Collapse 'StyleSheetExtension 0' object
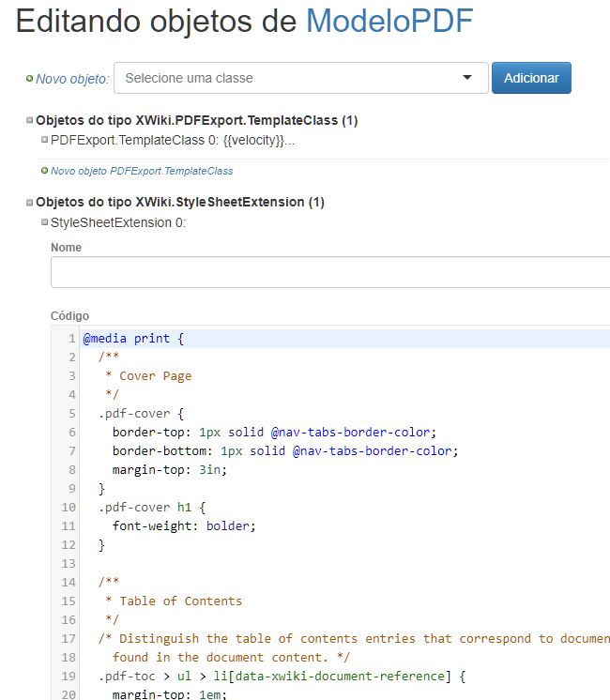610x700 pixels. point(45,221)
